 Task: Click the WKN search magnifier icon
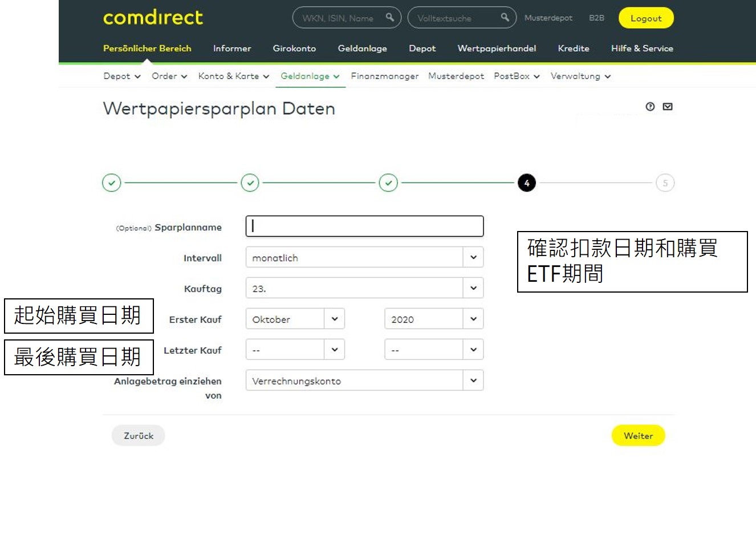point(390,18)
